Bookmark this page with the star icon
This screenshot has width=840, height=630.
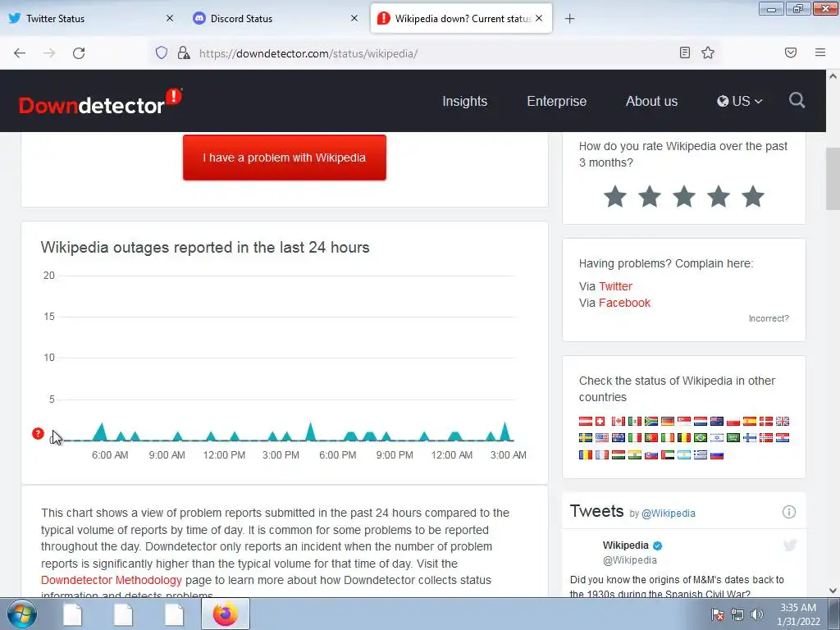click(708, 52)
